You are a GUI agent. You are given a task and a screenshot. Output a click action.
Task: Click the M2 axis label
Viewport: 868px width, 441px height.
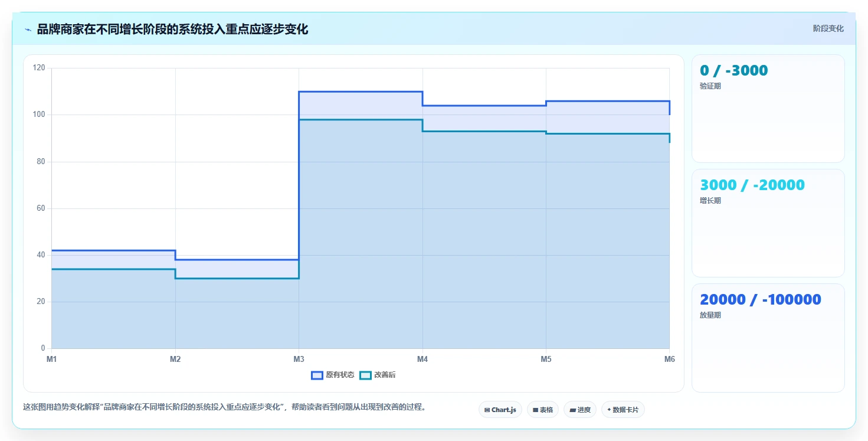point(175,359)
